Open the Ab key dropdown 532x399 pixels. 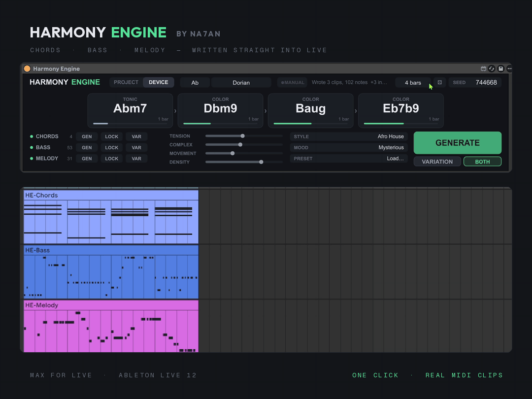[x=195, y=82]
